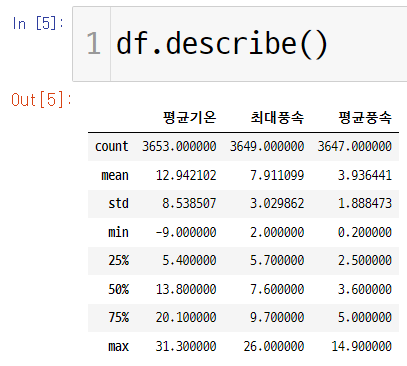Click 50% value 13.800000

(186, 289)
